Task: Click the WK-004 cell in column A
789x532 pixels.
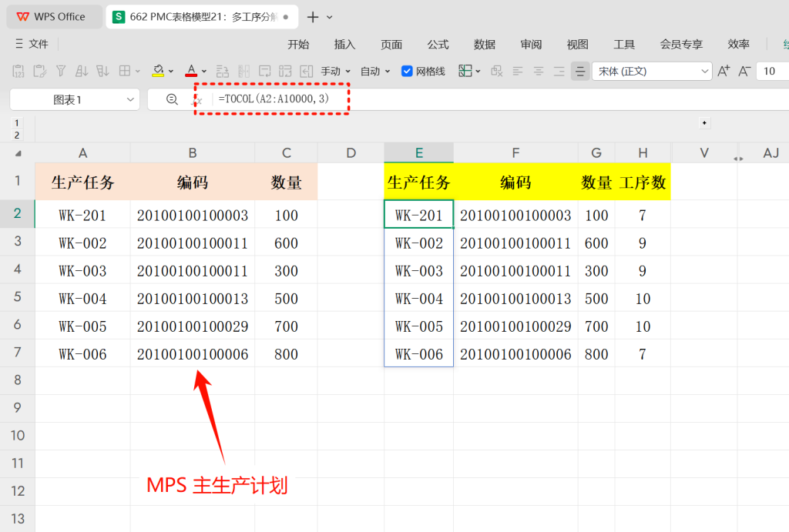Action: 82,299
